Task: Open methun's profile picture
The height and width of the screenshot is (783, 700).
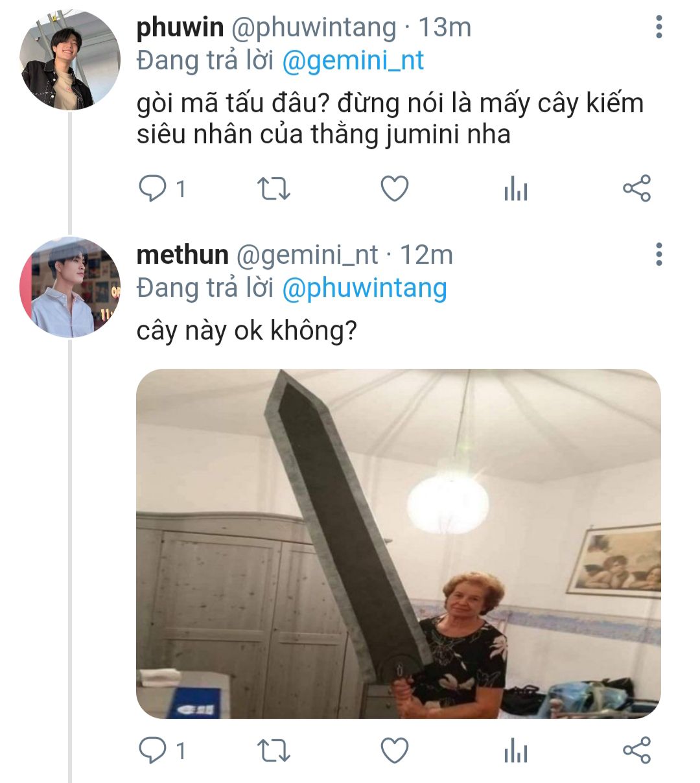Action: click(x=70, y=287)
